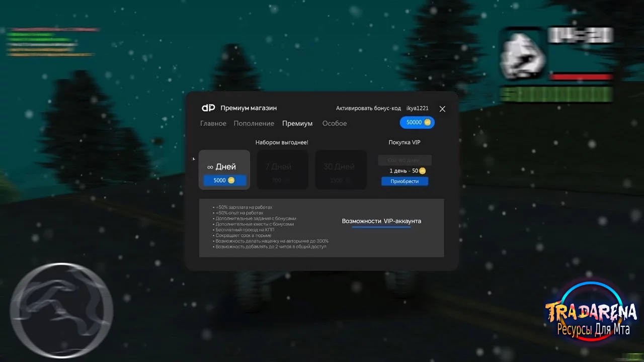Viewport: 644px width, 362px height.
Task: Select the Премиум tab
Action: click(297, 123)
